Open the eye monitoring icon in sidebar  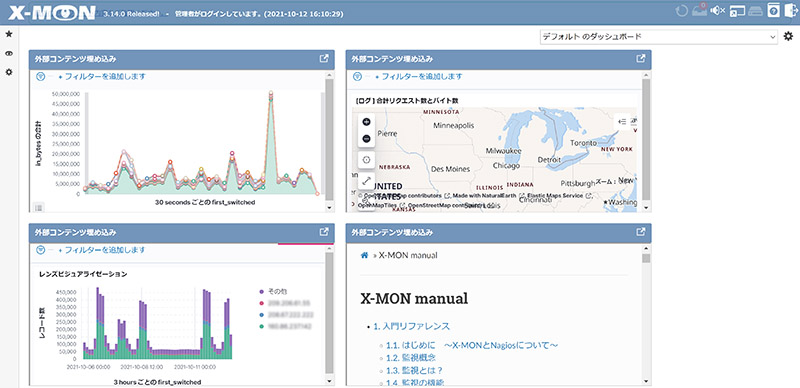click(9, 53)
